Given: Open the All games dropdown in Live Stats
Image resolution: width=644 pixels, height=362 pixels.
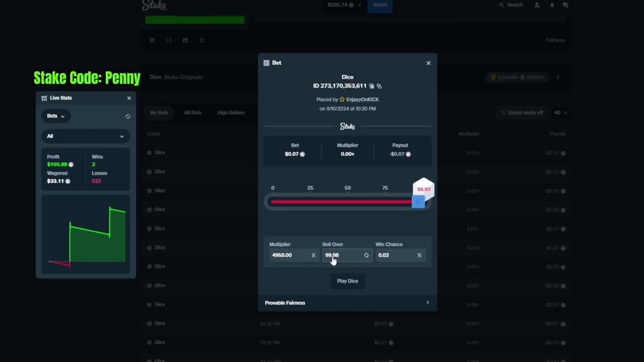Looking at the screenshot, I should click(86, 136).
